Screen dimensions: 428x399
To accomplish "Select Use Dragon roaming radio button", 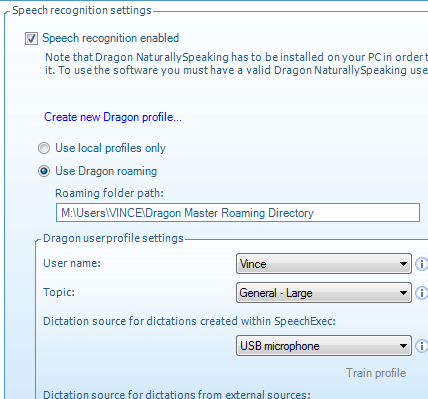I will [44, 171].
